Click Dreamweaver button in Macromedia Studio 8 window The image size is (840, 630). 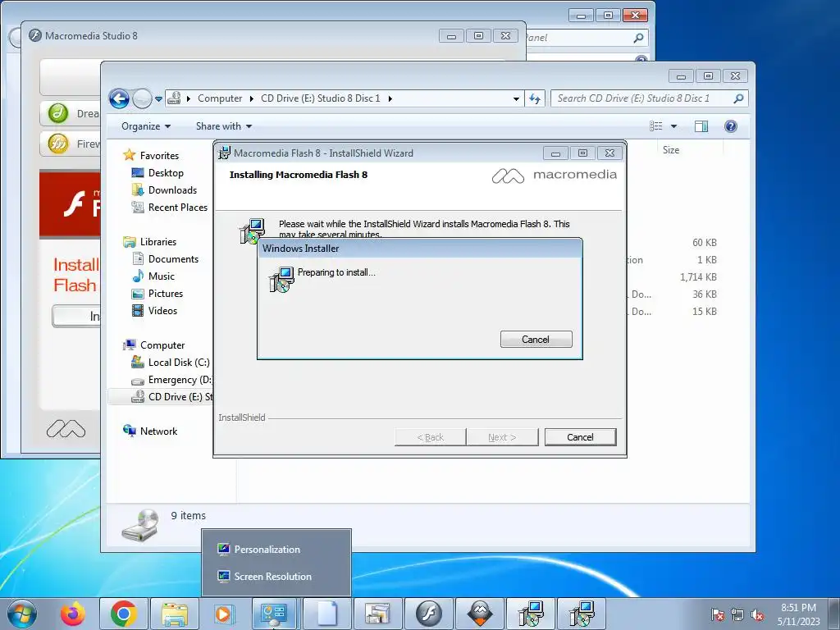(x=71, y=113)
